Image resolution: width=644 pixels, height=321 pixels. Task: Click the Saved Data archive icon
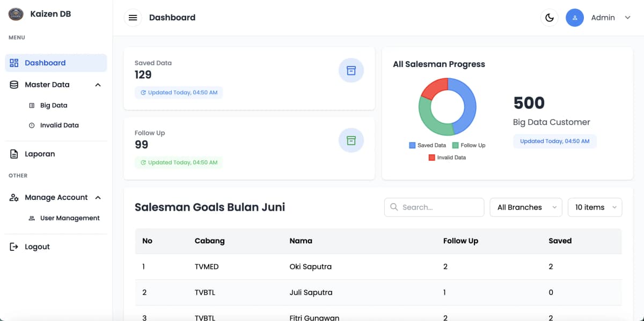351,71
